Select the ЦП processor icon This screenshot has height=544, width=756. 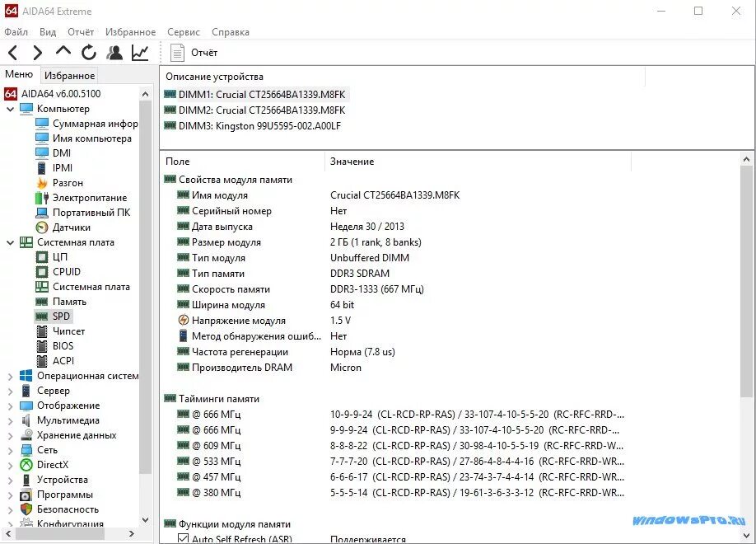point(42,257)
